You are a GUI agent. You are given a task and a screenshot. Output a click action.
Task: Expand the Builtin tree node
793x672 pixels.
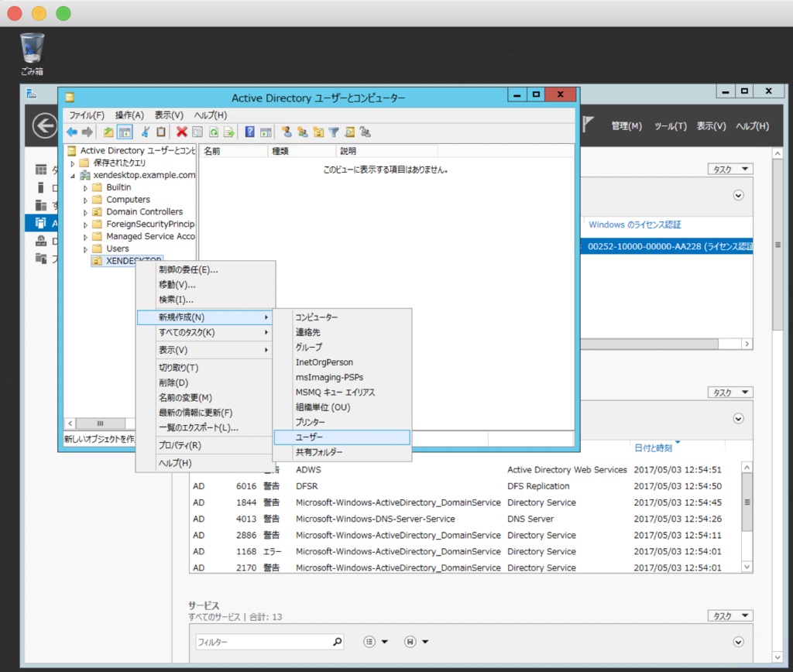tap(85, 188)
